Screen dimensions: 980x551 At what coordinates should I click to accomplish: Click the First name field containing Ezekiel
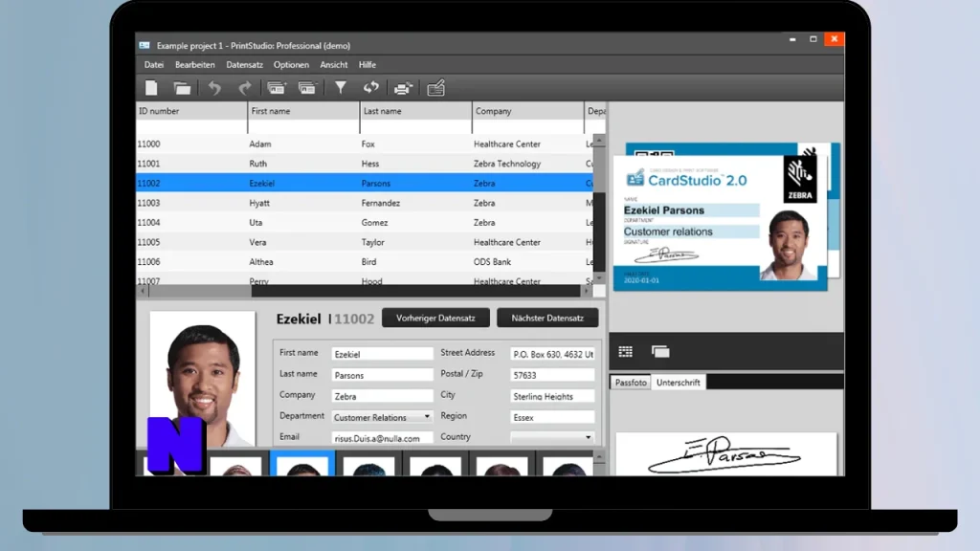pyautogui.click(x=382, y=354)
